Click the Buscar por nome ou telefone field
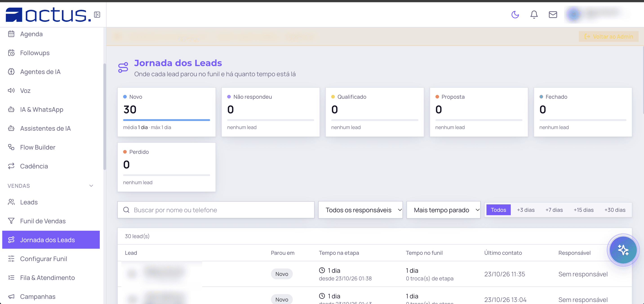Screen dimensions: 644x304 (216, 210)
